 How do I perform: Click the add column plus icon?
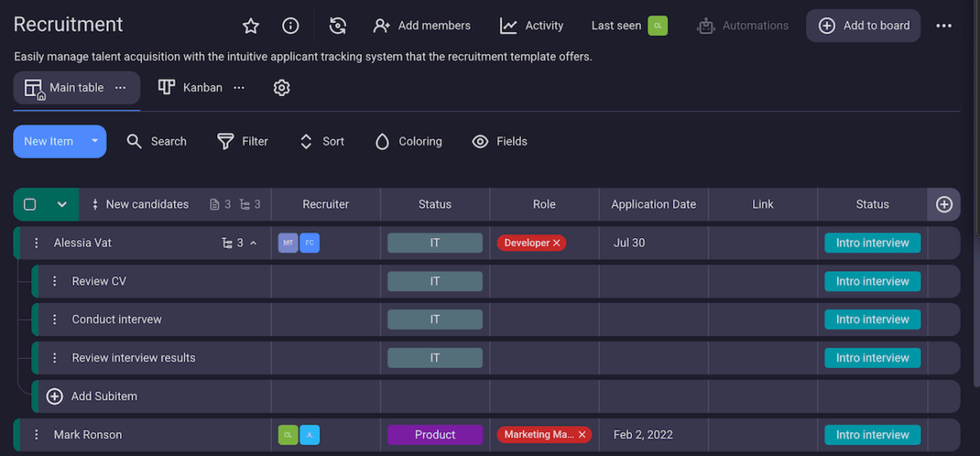tap(944, 205)
